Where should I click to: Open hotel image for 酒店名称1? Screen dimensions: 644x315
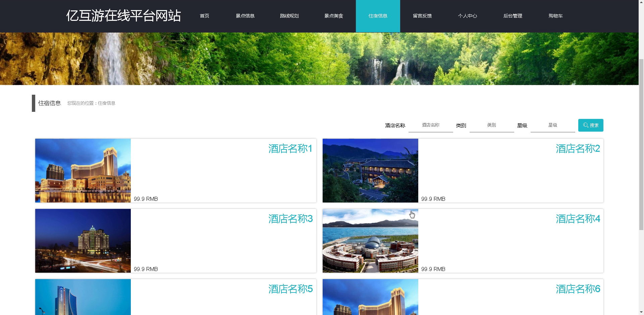coord(83,171)
